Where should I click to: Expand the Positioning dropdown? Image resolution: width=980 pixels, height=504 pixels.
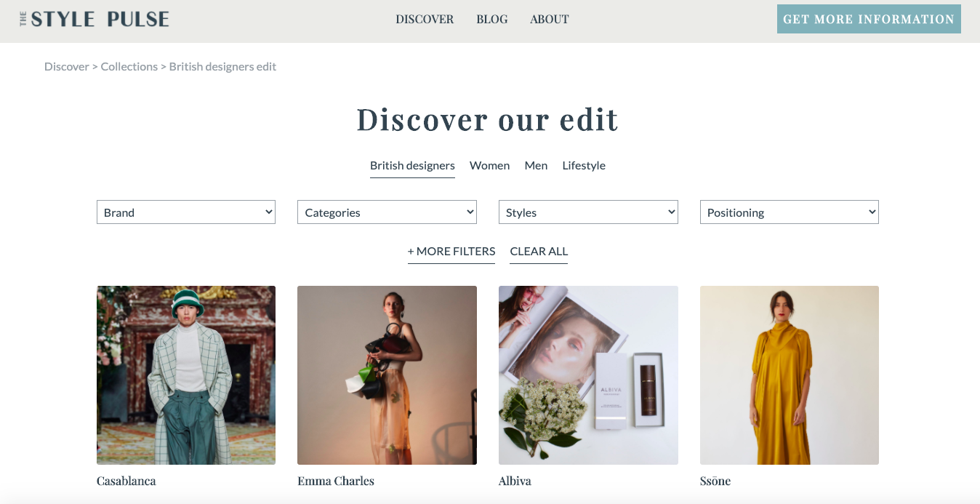(x=790, y=212)
